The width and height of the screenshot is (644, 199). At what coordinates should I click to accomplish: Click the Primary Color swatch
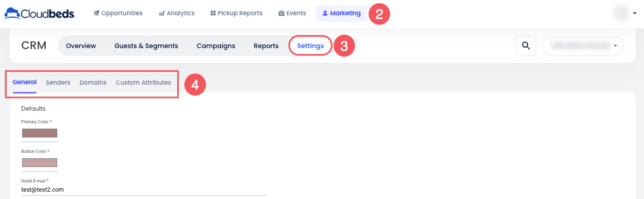point(40,133)
